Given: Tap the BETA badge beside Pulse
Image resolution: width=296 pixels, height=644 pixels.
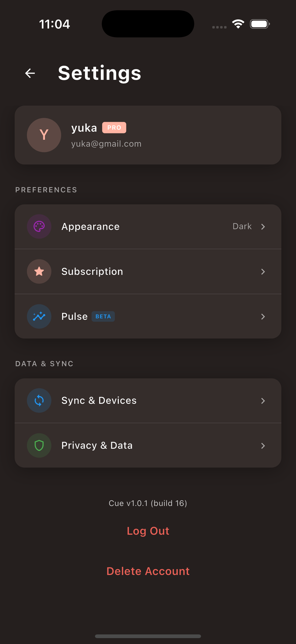Looking at the screenshot, I should pyautogui.click(x=103, y=317).
